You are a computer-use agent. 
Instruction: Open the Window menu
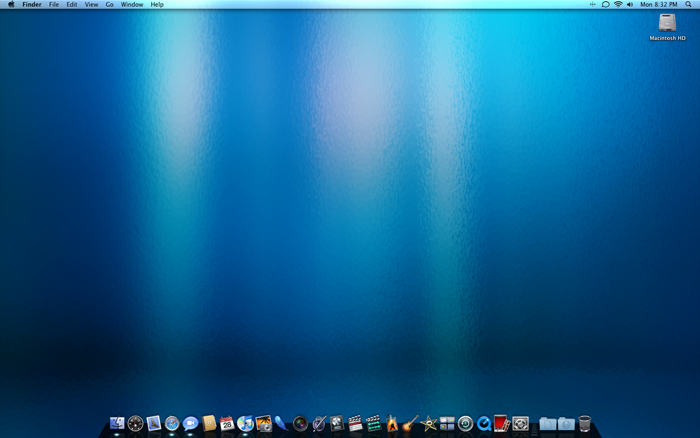pos(132,4)
